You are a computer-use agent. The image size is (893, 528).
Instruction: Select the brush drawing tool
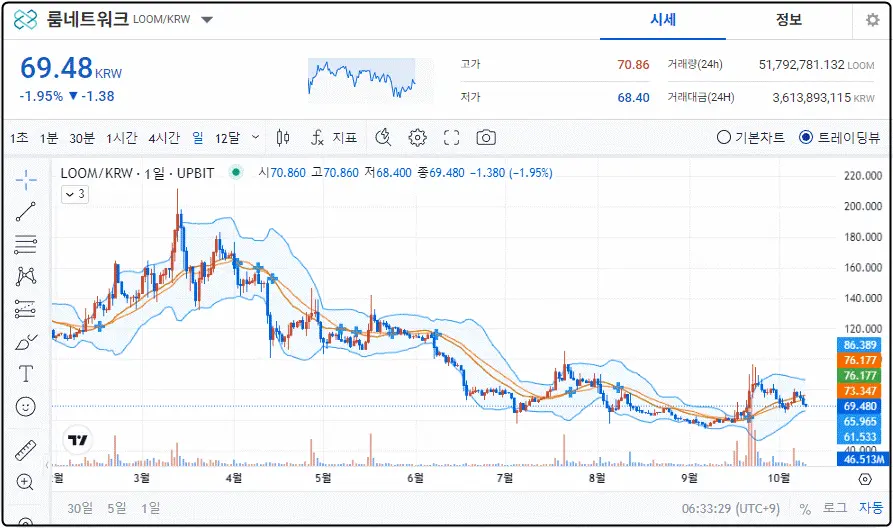tap(26, 342)
